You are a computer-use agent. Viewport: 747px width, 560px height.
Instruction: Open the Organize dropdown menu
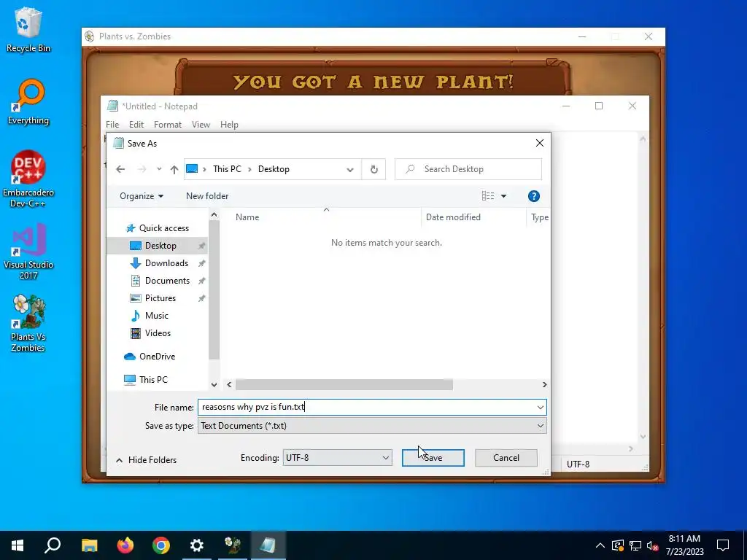click(x=142, y=196)
